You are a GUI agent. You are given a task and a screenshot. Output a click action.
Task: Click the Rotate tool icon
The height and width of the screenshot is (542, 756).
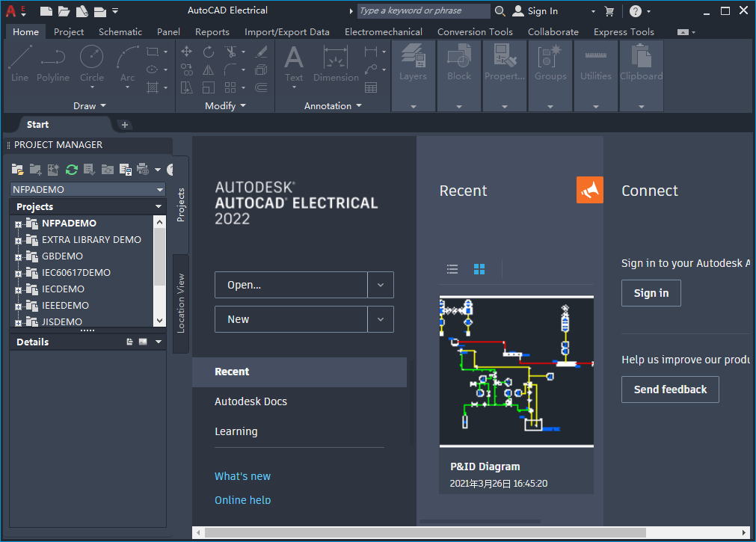(209, 52)
